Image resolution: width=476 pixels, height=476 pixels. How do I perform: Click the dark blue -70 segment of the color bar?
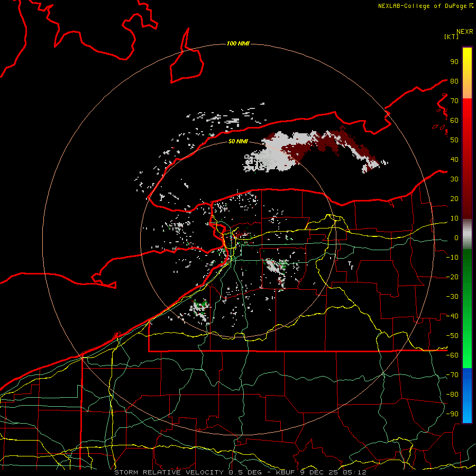(467, 375)
